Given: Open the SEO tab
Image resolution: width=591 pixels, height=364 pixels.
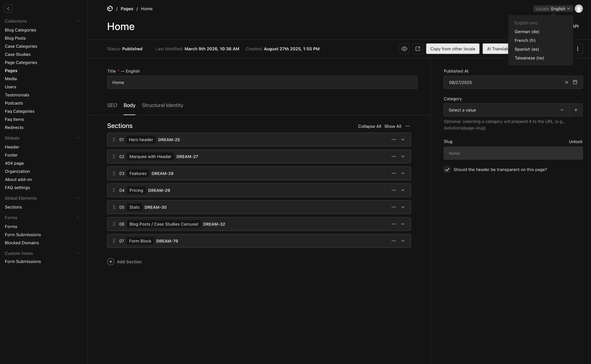Looking at the screenshot, I should tap(112, 105).
